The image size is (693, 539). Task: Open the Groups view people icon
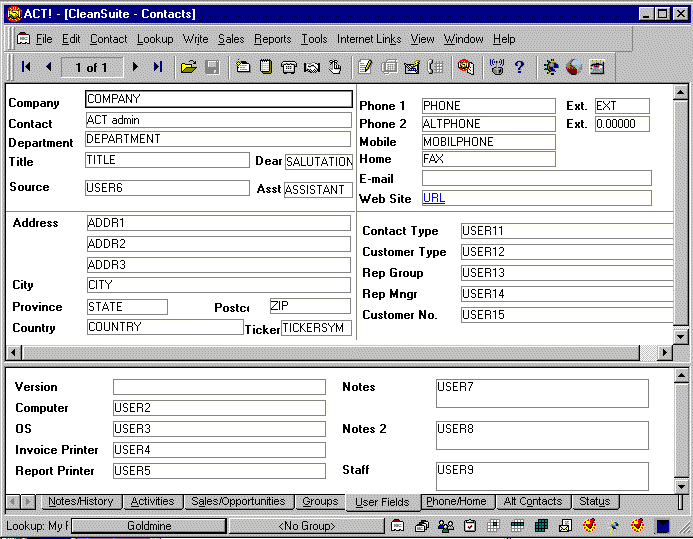click(x=446, y=526)
